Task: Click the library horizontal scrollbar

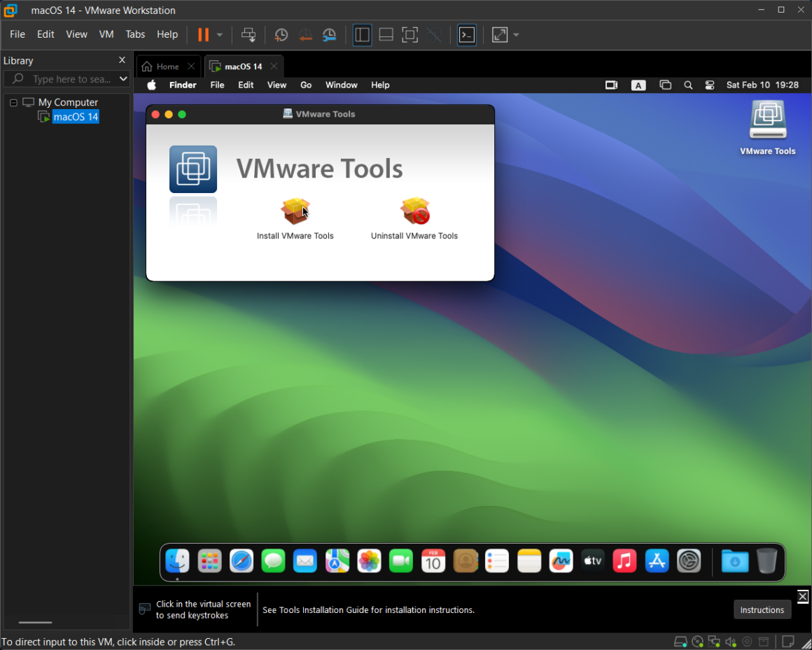Action: [35, 623]
